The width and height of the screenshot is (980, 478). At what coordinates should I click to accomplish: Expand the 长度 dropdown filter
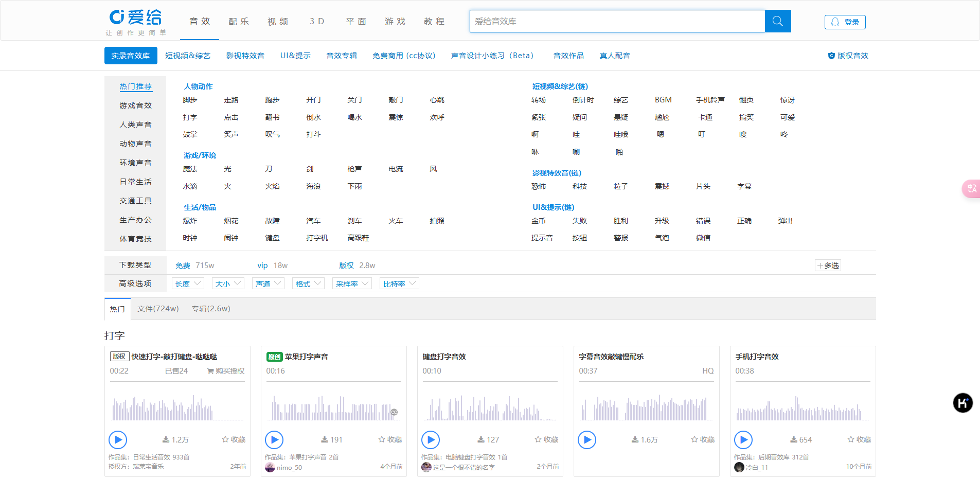[x=188, y=284]
